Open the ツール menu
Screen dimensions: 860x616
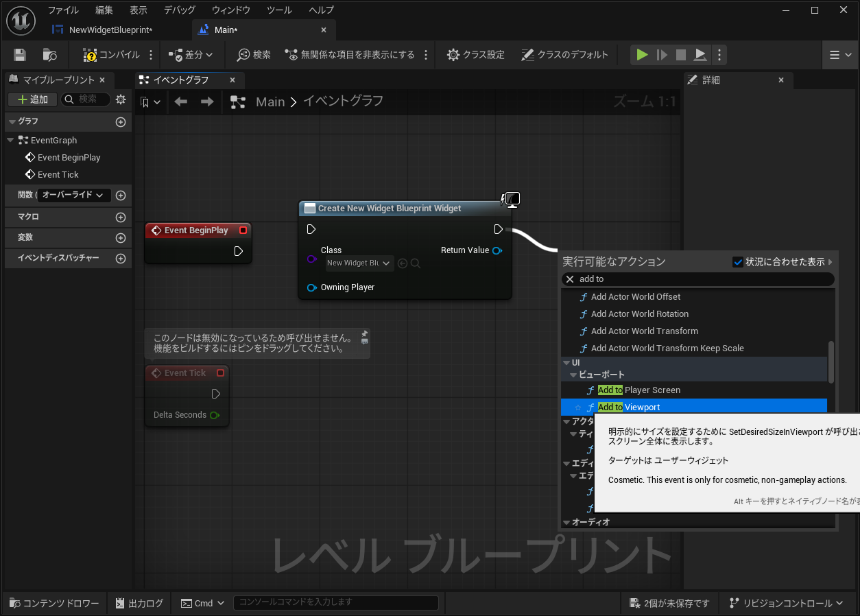point(279,10)
